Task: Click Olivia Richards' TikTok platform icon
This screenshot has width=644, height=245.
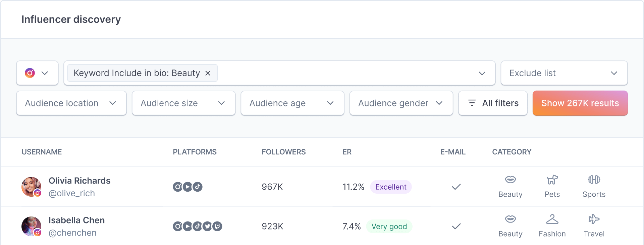Action: (198, 187)
